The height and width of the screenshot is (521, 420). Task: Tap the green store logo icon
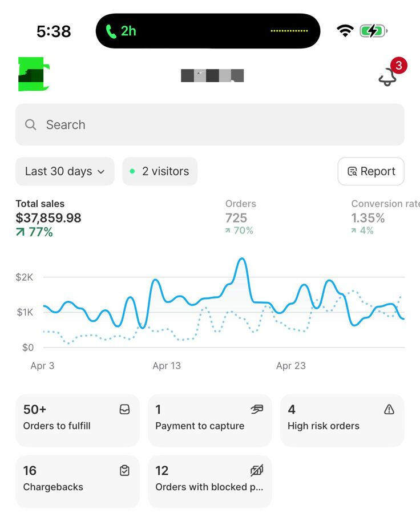(34, 75)
